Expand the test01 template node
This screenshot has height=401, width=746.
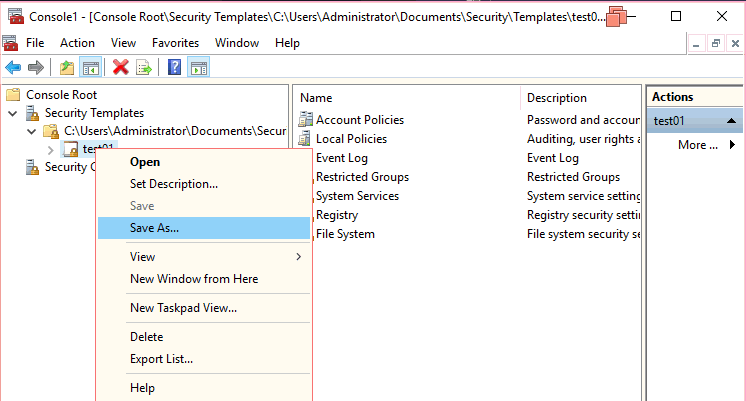point(51,150)
